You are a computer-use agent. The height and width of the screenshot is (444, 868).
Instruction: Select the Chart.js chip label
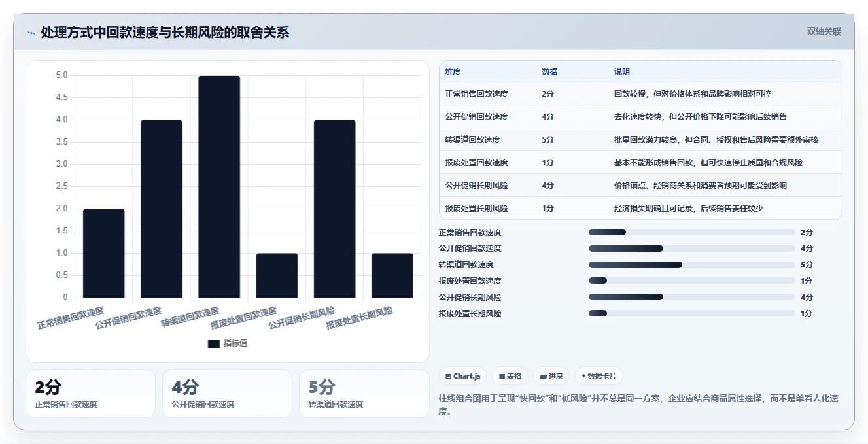(466, 376)
